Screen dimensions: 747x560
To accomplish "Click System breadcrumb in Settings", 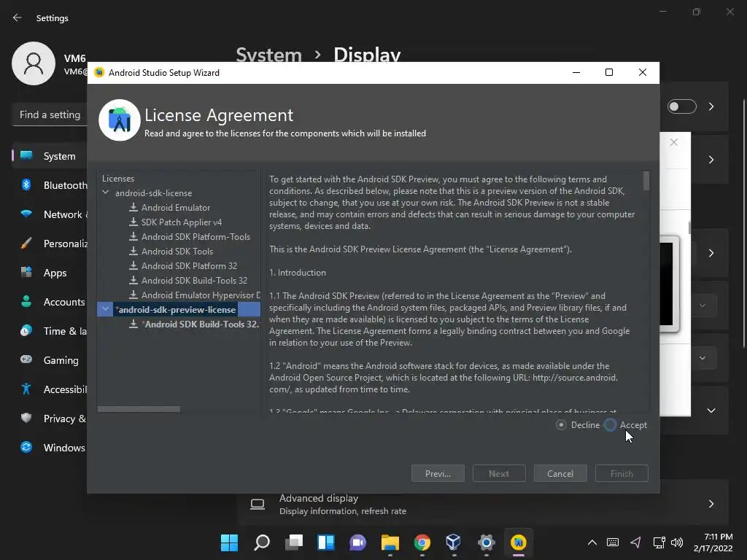I will (x=268, y=55).
